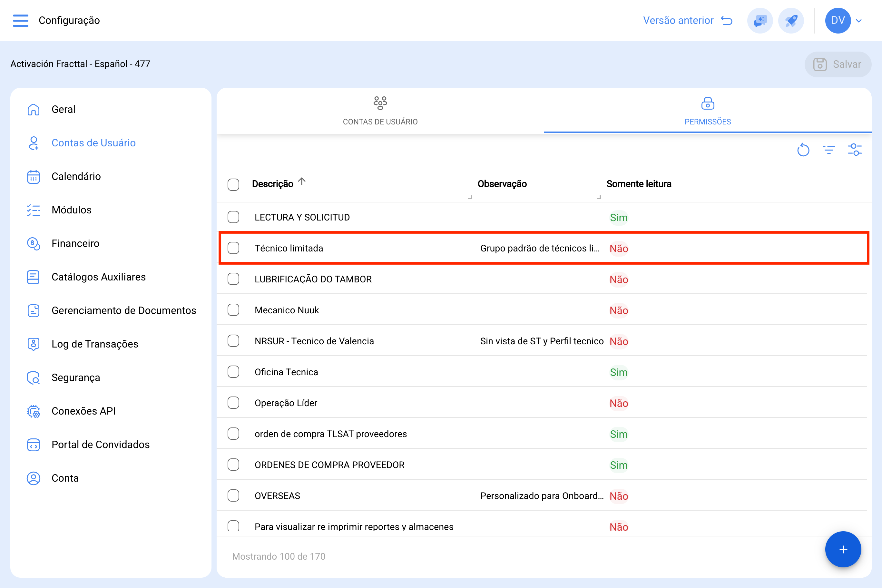Image resolution: width=882 pixels, height=588 pixels.
Task: Check the ORDENES DE COMPRA PROVEEDOR row
Action: pyautogui.click(x=233, y=465)
